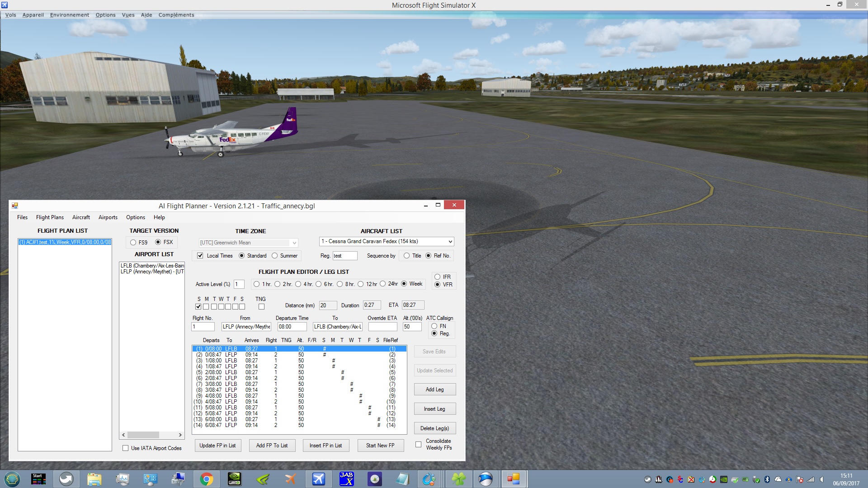Click the airport list horizontal scrollbar thumb
This screenshot has width=868, height=488.
click(143, 435)
